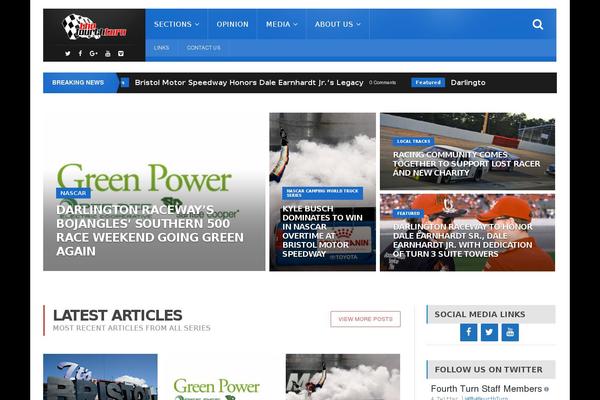Open search magnifier in header

coord(538,24)
